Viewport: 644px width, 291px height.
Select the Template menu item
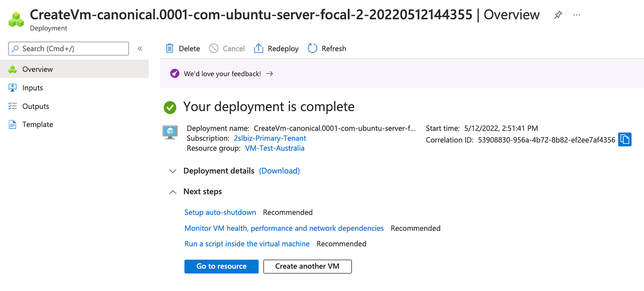38,125
